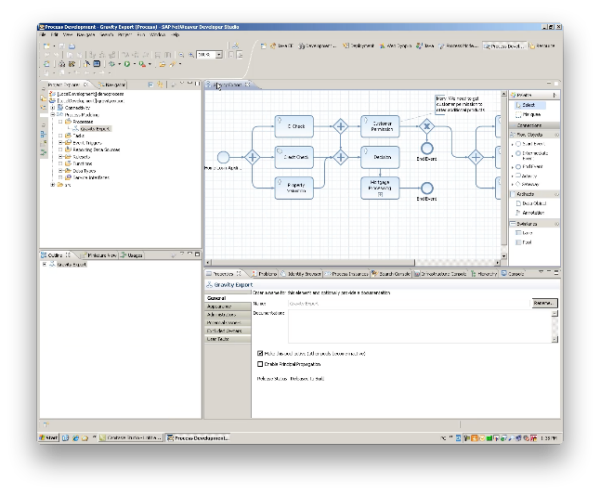Click the External Tools run icon
600x495 pixels.
(142, 64)
